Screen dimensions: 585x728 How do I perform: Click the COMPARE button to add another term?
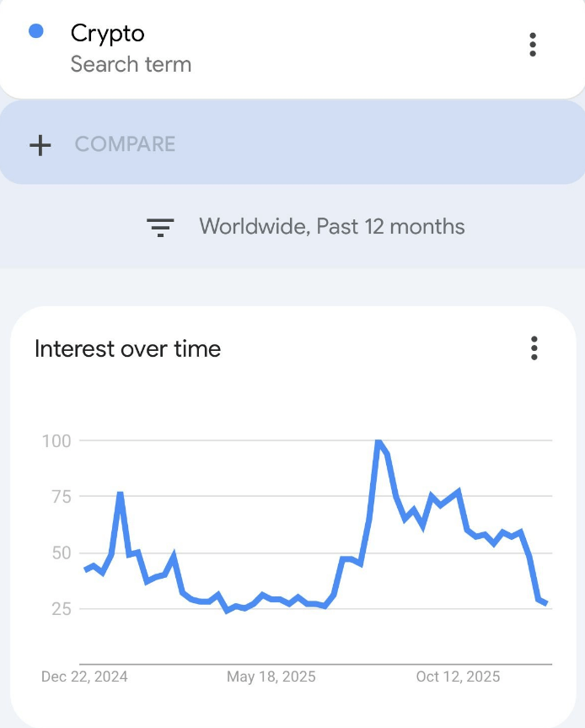(x=126, y=143)
